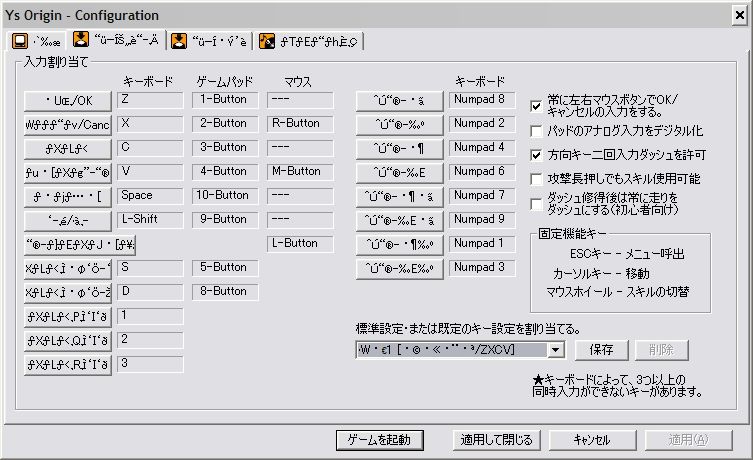Select the keyboard field containing V

pos(150,172)
